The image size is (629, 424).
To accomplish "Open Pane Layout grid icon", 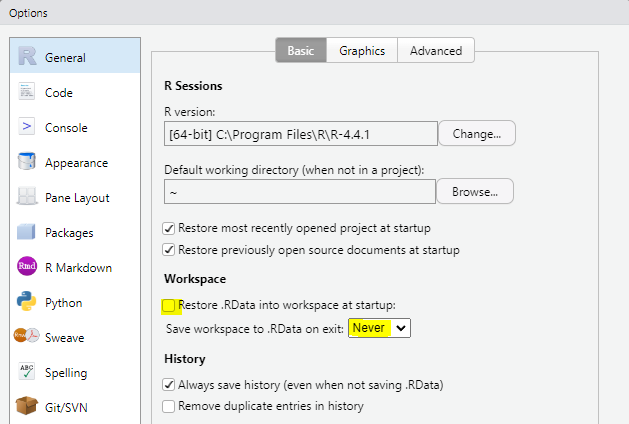I will [27, 197].
